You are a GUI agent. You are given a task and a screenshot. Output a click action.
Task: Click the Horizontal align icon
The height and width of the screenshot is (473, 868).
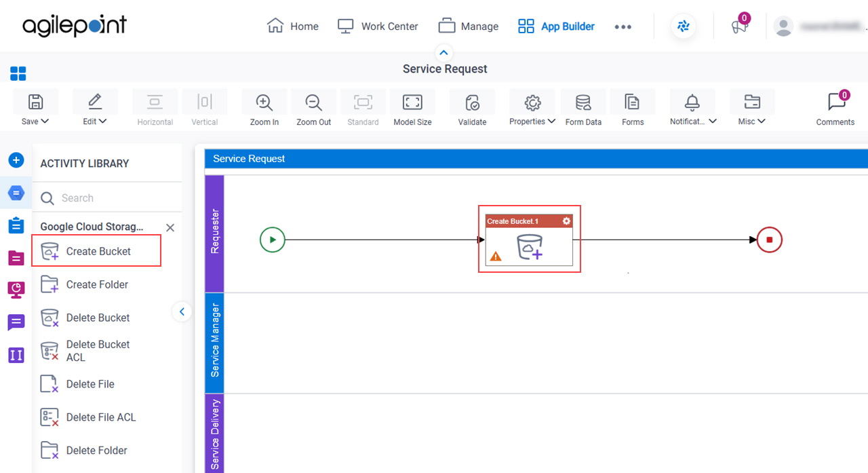pyautogui.click(x=155, y=102)
